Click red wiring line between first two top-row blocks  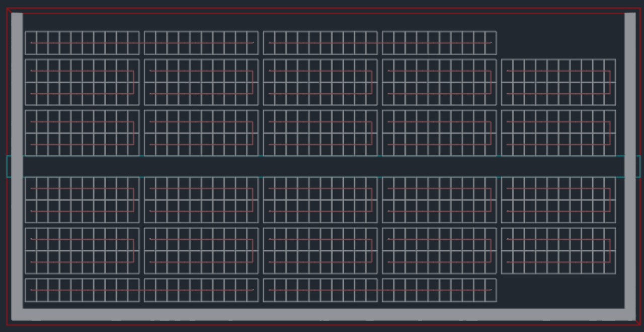pyautogui.click(x=142, y=43)
